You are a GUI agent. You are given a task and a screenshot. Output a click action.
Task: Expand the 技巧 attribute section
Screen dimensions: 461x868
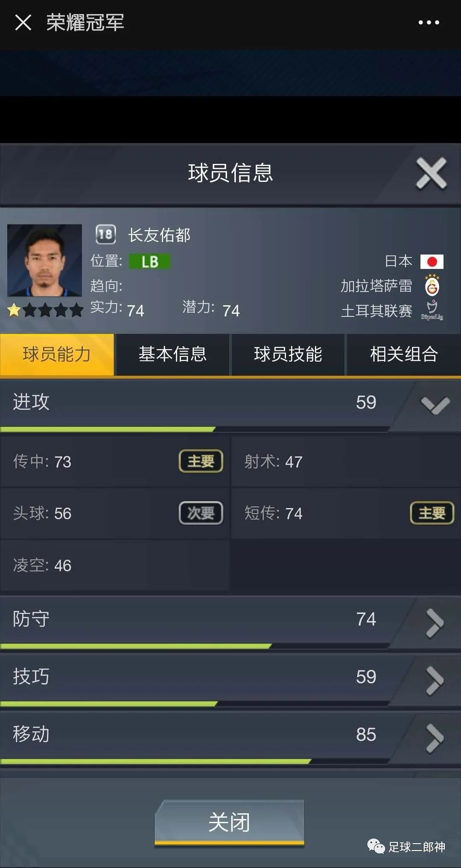[x=435, y=681]
